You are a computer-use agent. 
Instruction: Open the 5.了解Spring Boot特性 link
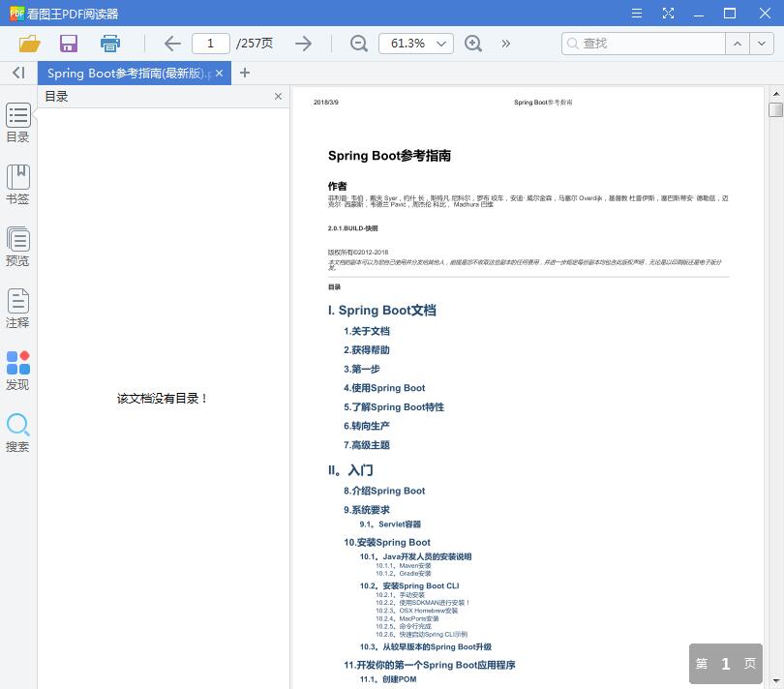tap(394, 407)
